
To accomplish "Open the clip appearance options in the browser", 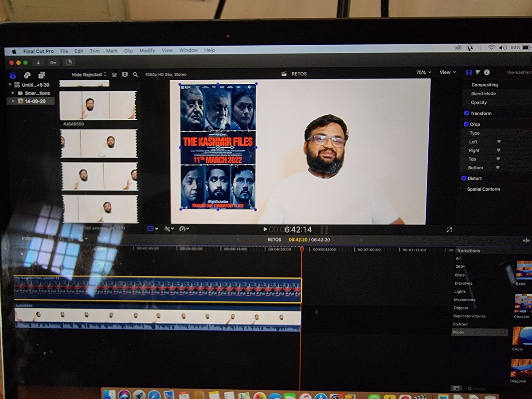I will pos(126,74).
